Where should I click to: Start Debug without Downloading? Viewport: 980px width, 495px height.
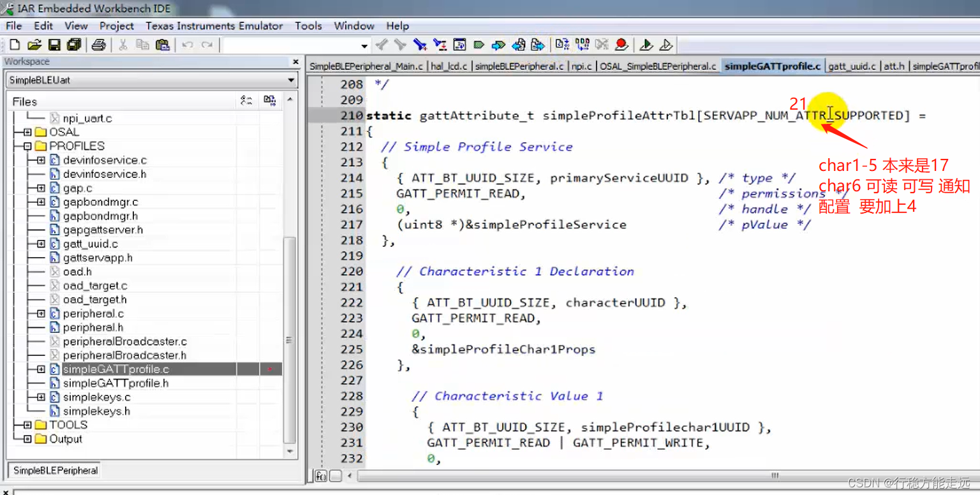(x=665, y=45)
